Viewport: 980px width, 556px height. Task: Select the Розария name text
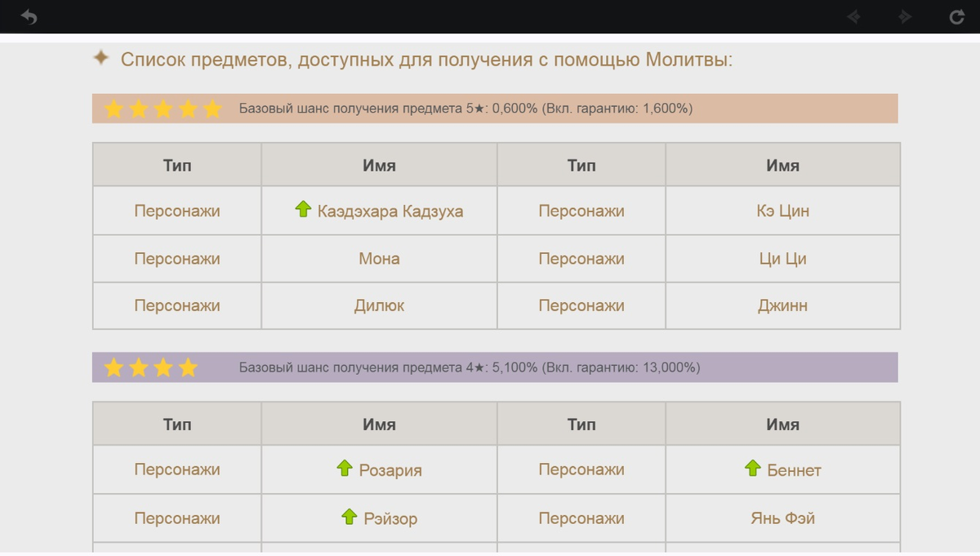tap(390, 470)
